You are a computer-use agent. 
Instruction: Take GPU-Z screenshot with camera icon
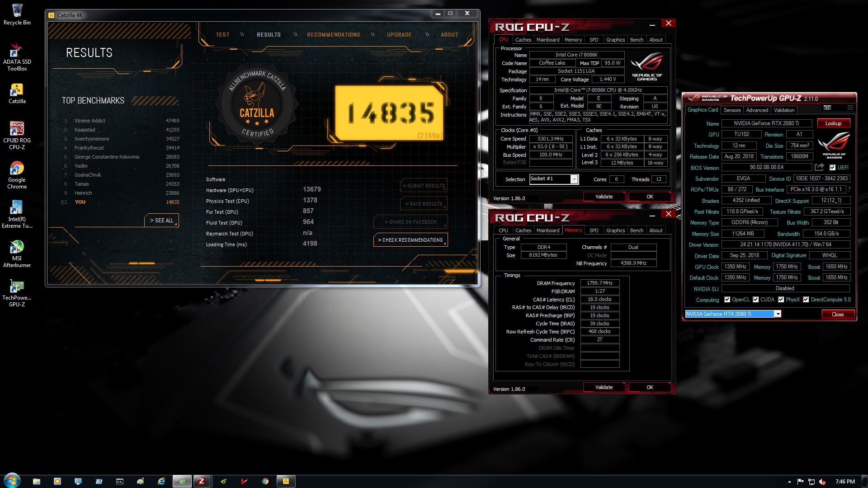(827, 108)
